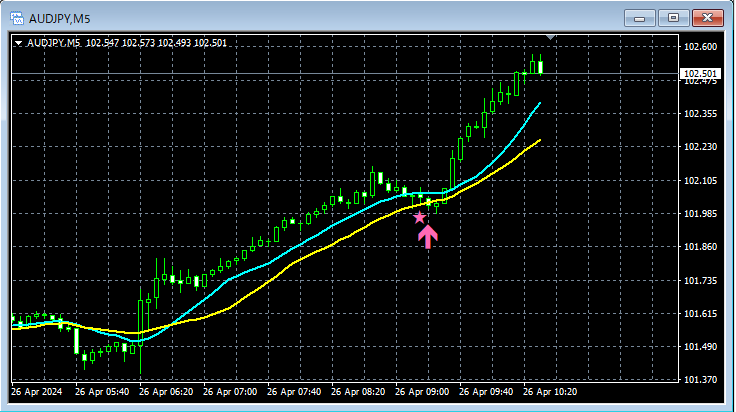The image size is (736, 412).
Task: Click the latest candlestick near 102.501
Action: [x=541, y=65]
